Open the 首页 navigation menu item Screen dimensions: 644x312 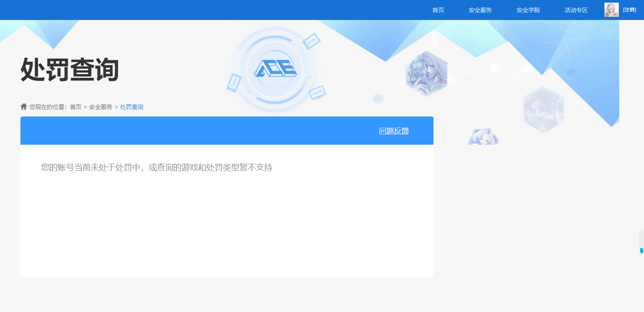(x=438, y=10)
